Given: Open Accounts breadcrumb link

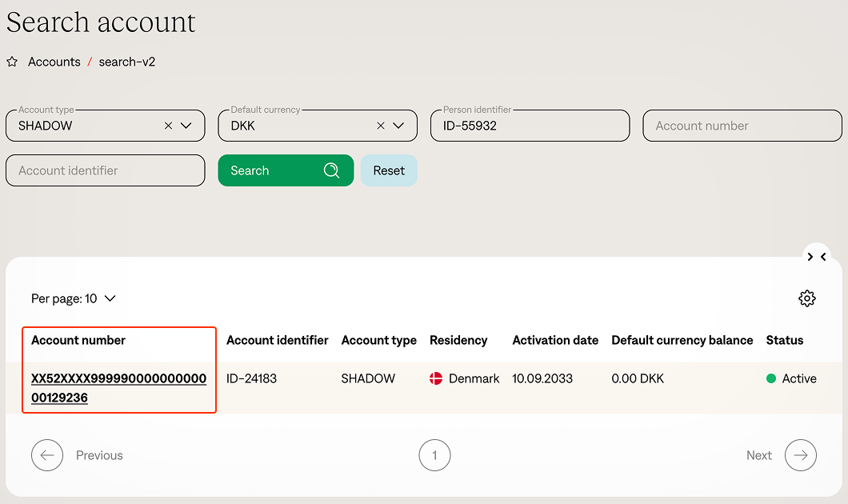Looking at the screenshot, I should tap(54, 62).
